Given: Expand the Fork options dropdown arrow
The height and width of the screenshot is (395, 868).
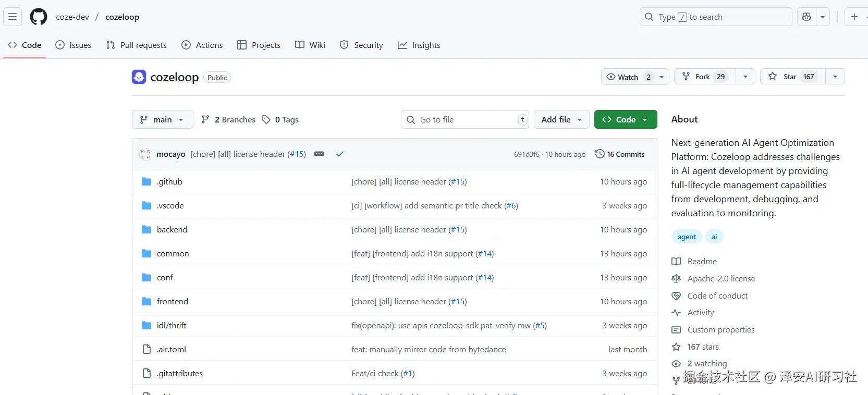Looking at the screenshot, I should click(x=745, y=77).
